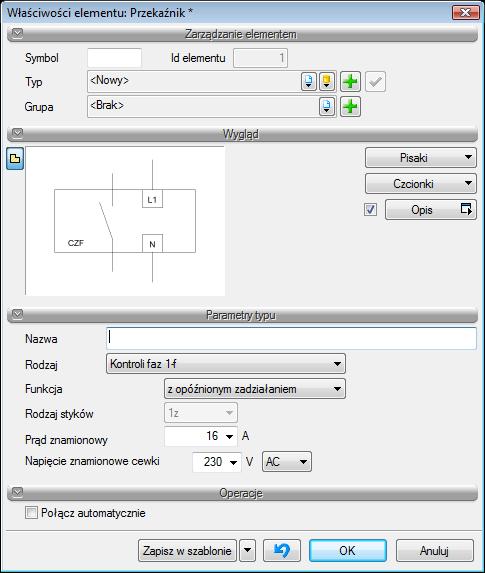Click the OK button
The width and height of the screenshot is (485, 573).
pyautogui.click(x=348, y=550)
